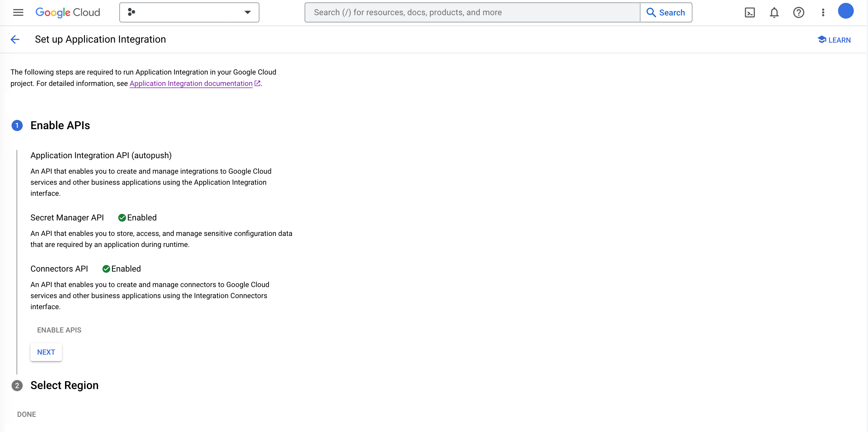Click the ENABLE APIS button

(x=59, y=330)
